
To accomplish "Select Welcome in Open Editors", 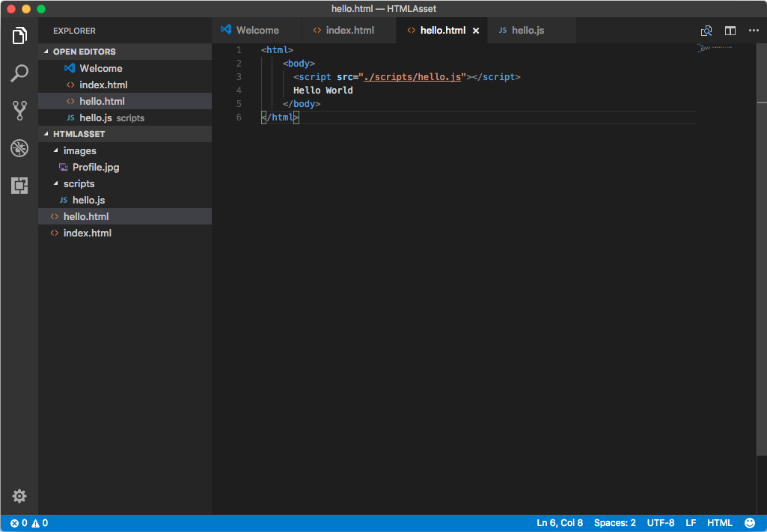I will point(125,68).
